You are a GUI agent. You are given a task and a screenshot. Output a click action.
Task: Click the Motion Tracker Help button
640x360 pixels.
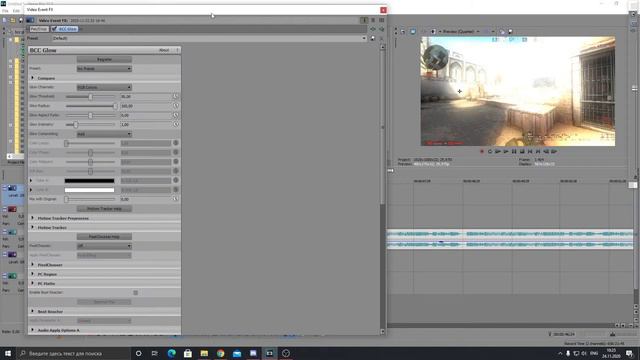tap(104, 209)
